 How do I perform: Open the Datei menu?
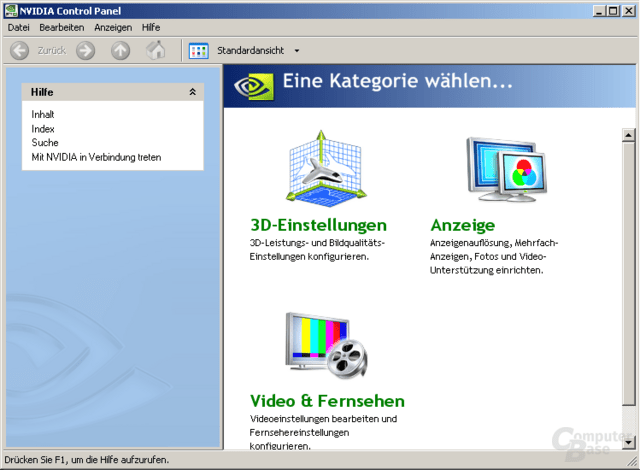[18, 27]
